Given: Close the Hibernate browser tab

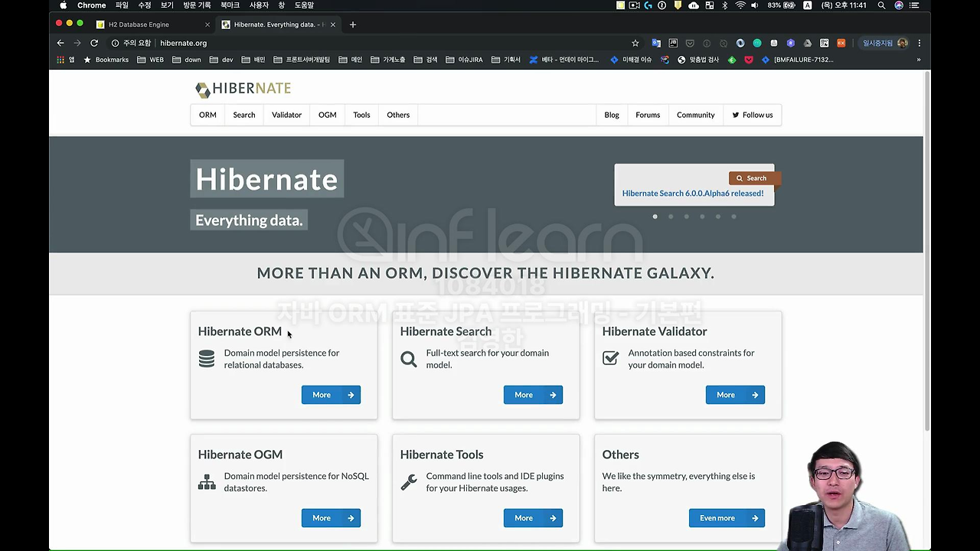Looking at the screenshot, I should 333,24.
